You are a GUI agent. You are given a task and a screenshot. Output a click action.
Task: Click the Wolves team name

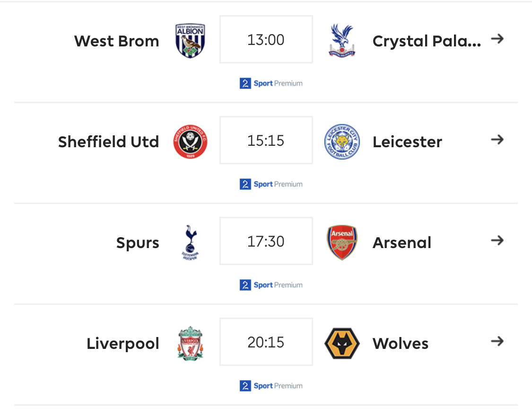coord(401,344)
